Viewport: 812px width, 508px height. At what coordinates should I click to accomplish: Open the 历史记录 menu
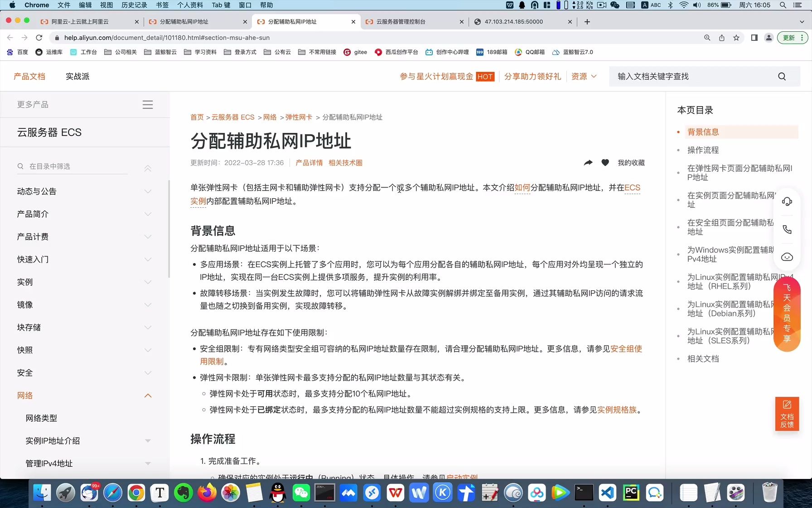coord(134,5)
